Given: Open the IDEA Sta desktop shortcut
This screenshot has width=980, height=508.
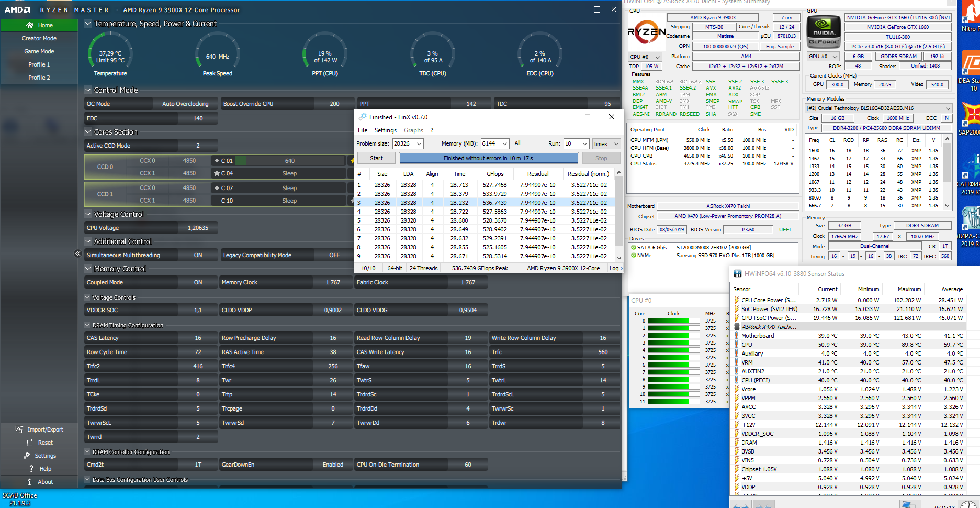Looking at the screenshot, I should [x=971, y=72].
